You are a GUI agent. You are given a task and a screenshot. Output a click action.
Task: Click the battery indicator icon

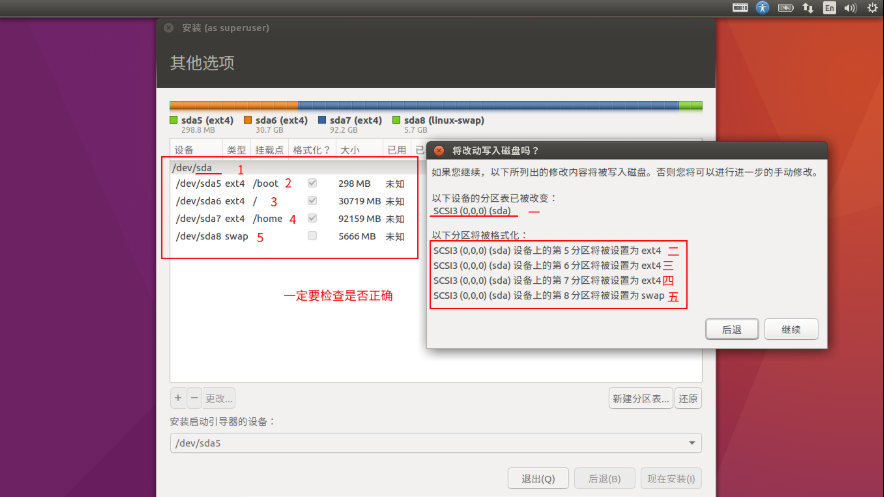785,8
